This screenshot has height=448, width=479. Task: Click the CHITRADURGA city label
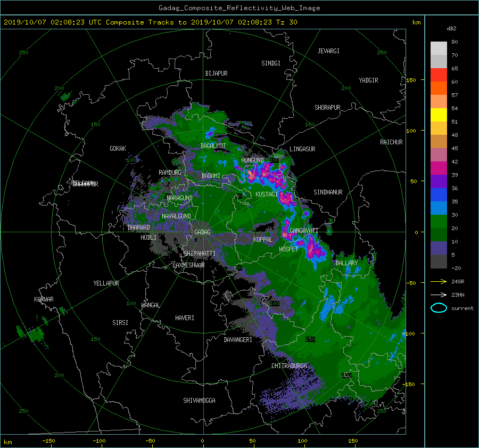(x=289, y=366)
